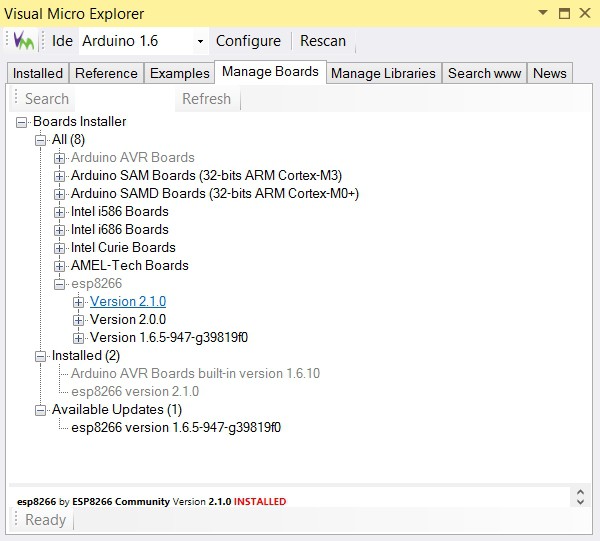Collapse the All (8) node
Image resolution: width=600 pixels, height=541 pixels.
tap(40, 140)
